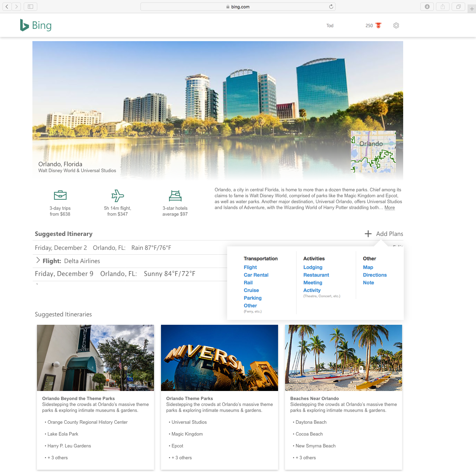Screen dimensions: 476x476
Task: Click the bed hotels icon
Action: click(x=175, y=196)
